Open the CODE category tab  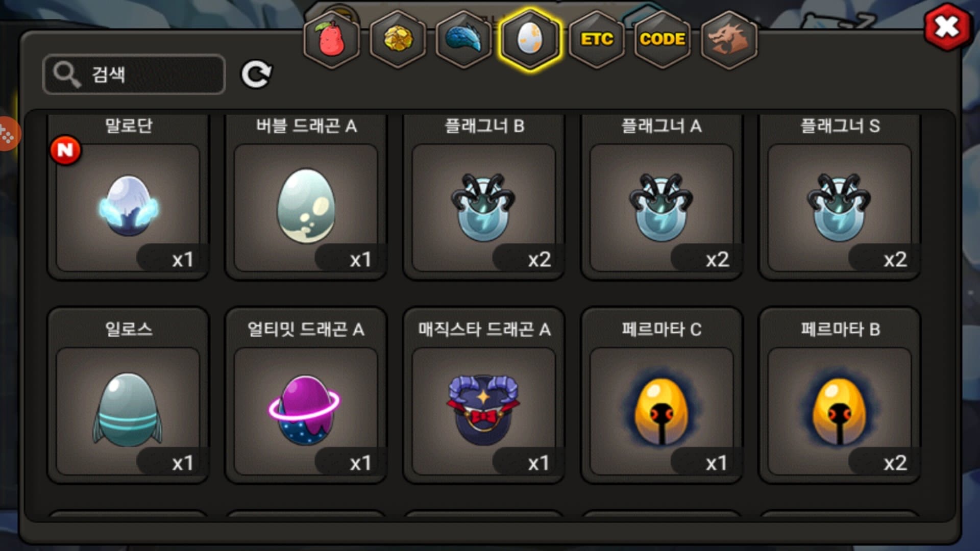pyautogui.click(x=663, y=39)
